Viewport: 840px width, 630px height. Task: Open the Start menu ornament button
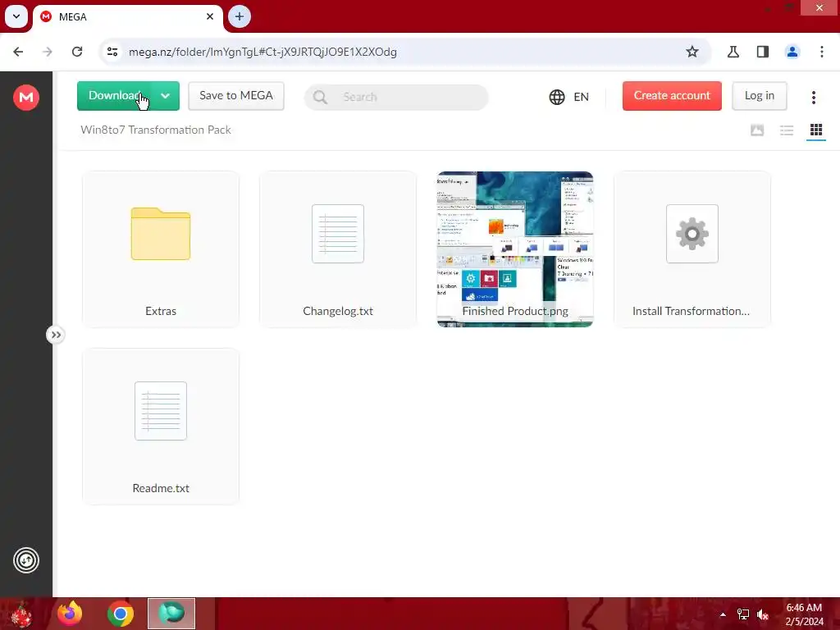(x=21, y=614)
